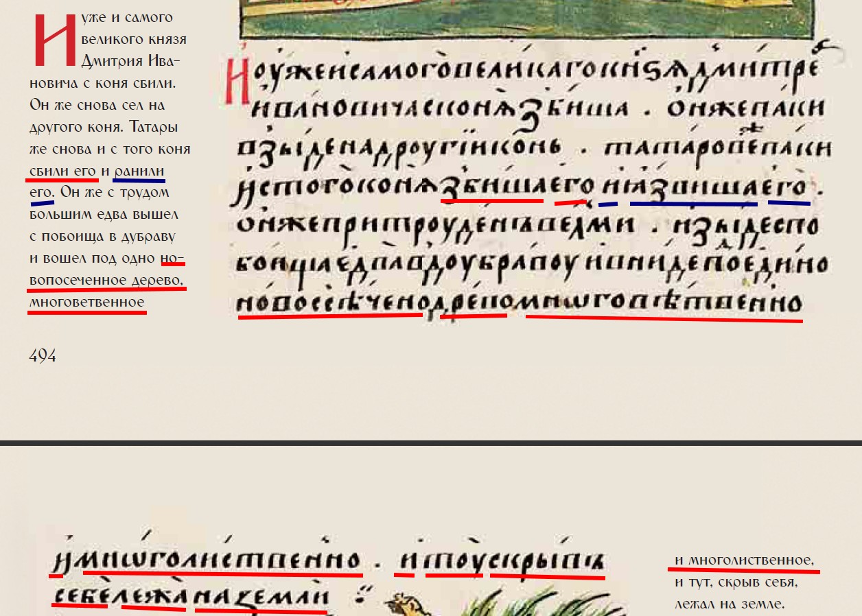Select the line "лежал на земле."

coord(730,604)
